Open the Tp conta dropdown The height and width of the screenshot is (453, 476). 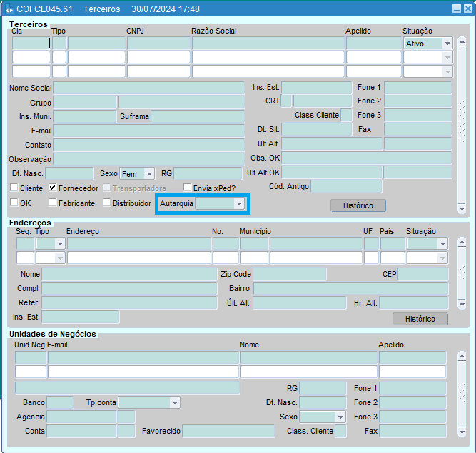174,403
